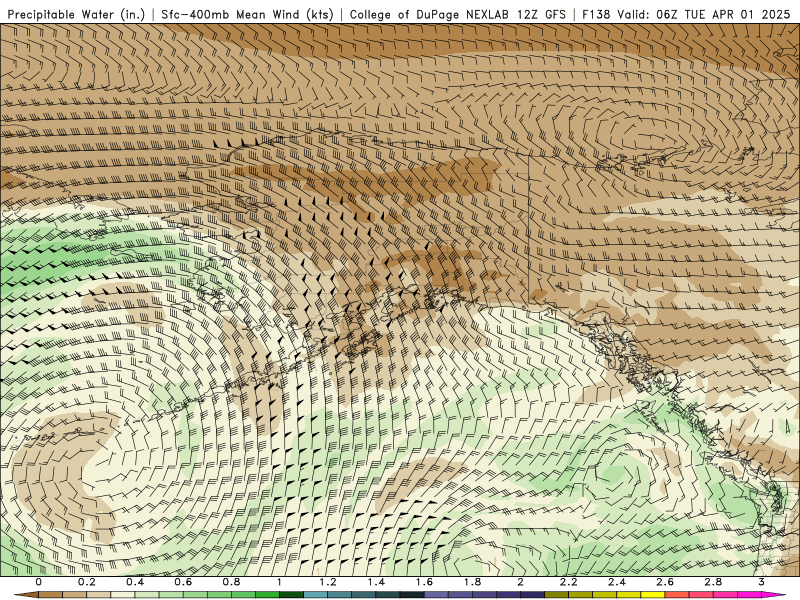Click the colorbar label "1.8"
This screenshot has height=600, width=800.
coord(472,582)
